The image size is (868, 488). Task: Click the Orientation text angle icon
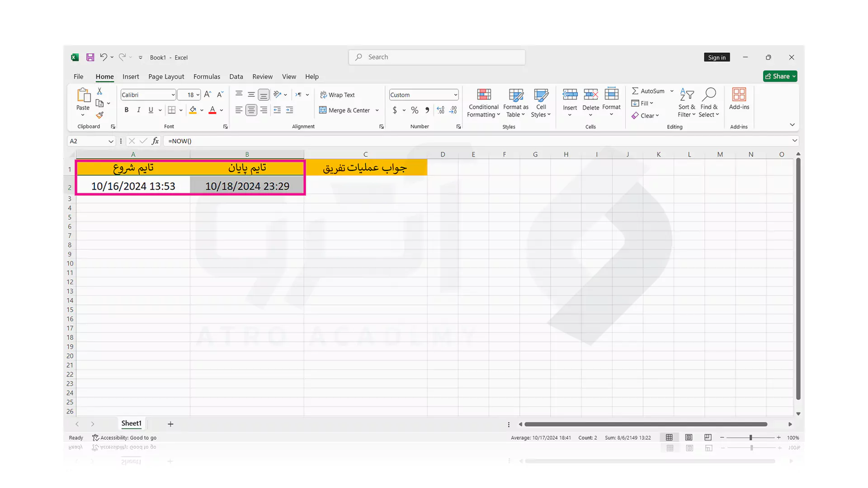[278, 94]
